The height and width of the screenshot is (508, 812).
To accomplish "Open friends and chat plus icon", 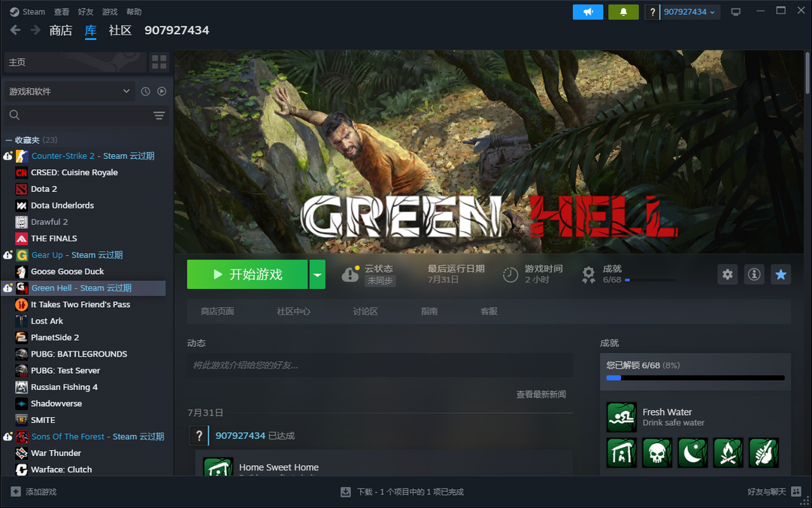I will coord(796,491).
